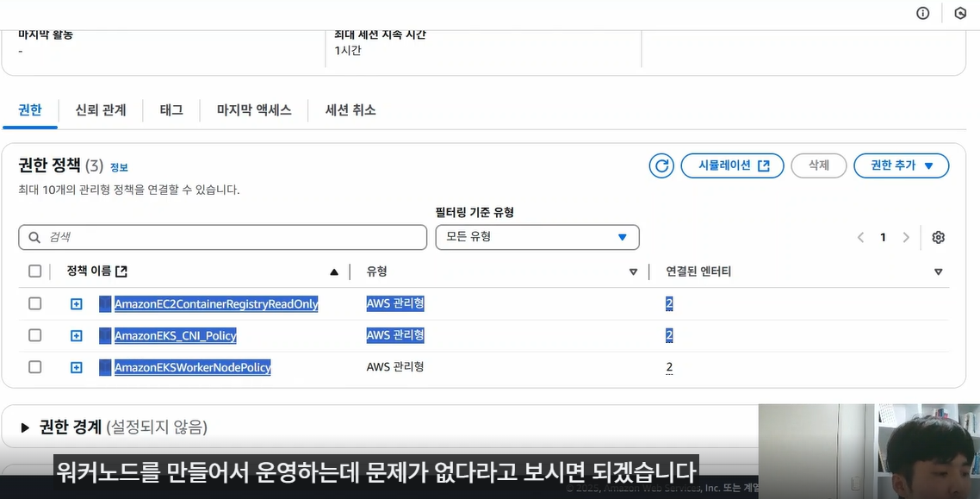Expand the 권한 경계 section
980x499 pixels.
tap(25, 427)
